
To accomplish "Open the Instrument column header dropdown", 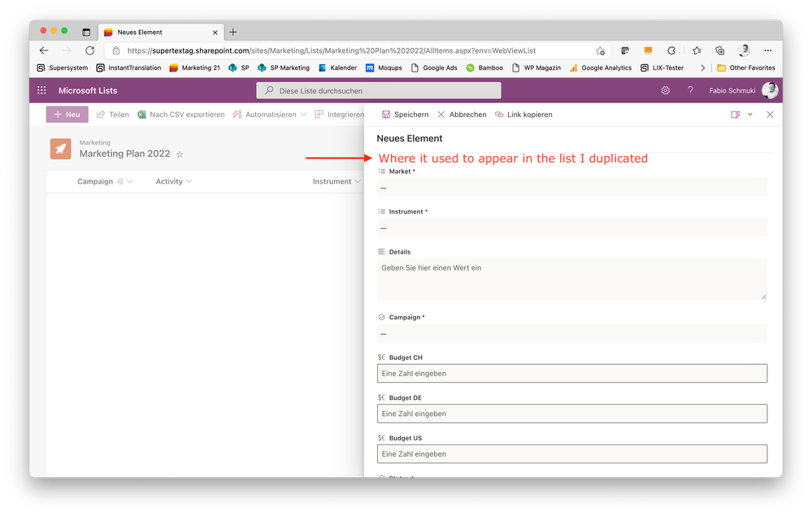I will tap(337, 182).
